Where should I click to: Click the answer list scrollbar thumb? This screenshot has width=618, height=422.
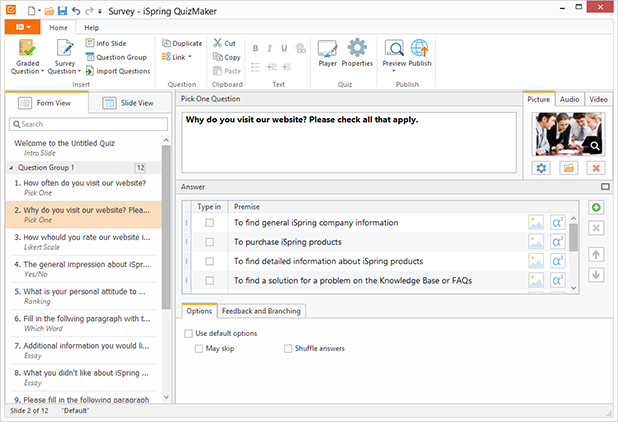(x=573, y=237)
